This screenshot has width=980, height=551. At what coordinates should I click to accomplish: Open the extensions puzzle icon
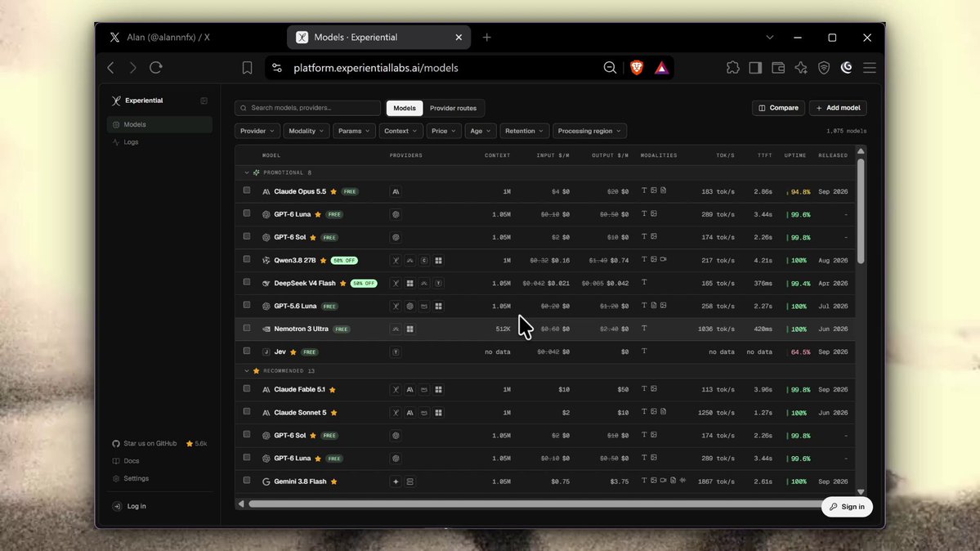tap(732, 68)
